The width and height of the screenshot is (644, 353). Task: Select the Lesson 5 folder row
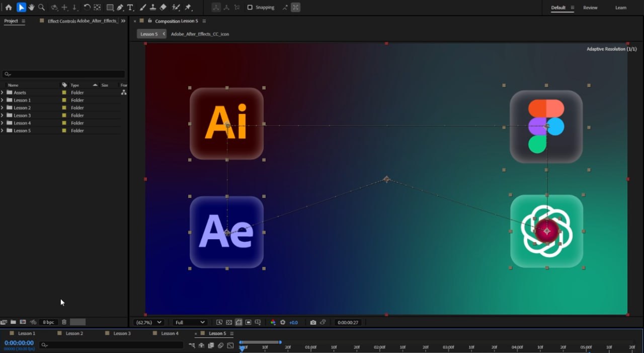(x=60, y=130)
